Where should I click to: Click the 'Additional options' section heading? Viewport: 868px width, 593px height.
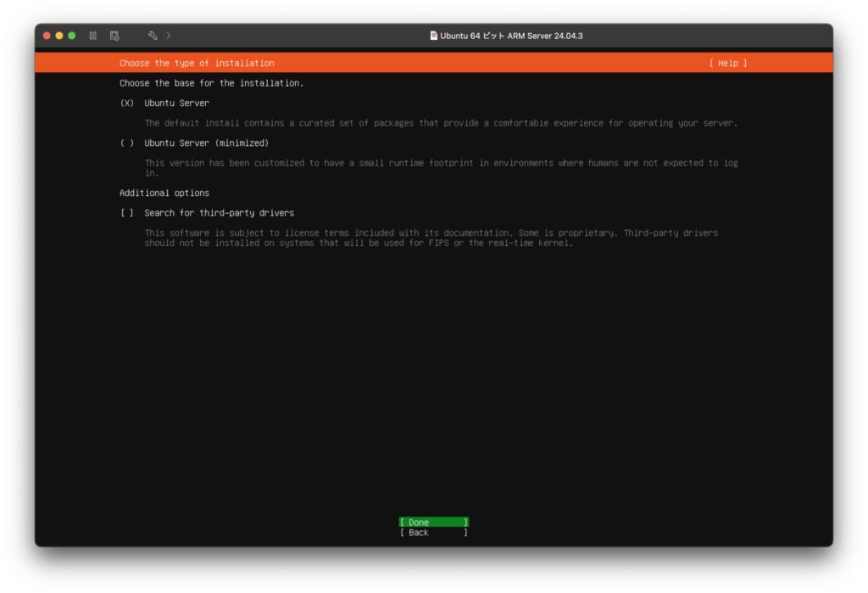pos(164,193)
